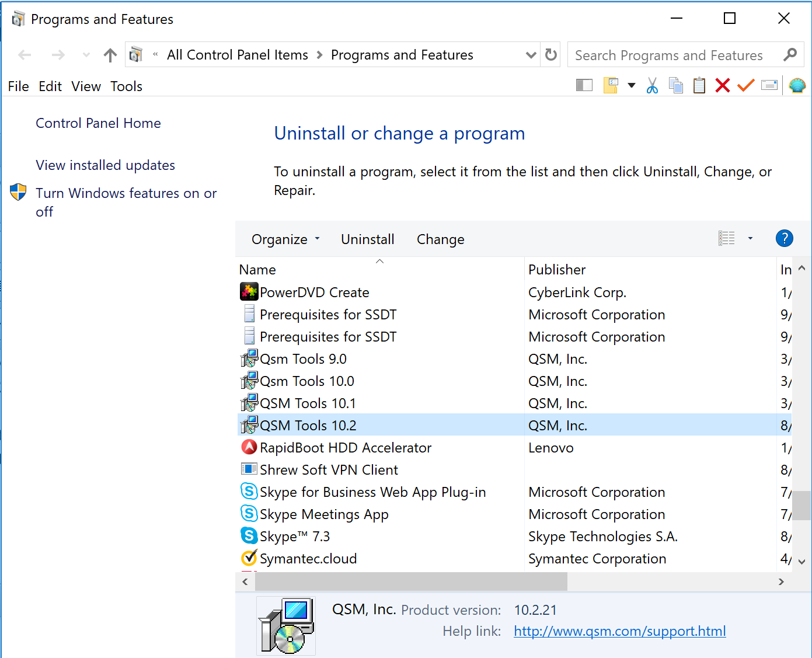Click the vertical scrollbar thumb
Viewport: 812px width, 658px height.
pos(801,505)
